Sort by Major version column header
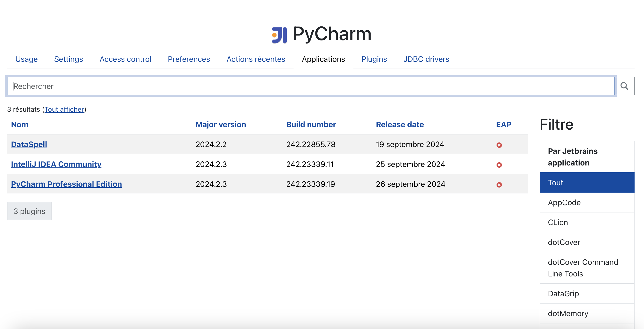Screen dimensions: 644x329 point(221,125)
